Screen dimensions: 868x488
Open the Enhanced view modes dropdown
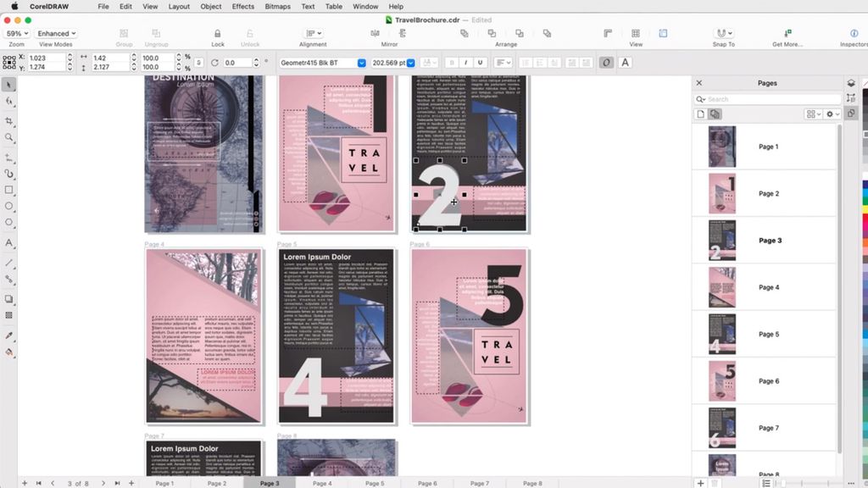pyautogui.click(x=57, y=33)
